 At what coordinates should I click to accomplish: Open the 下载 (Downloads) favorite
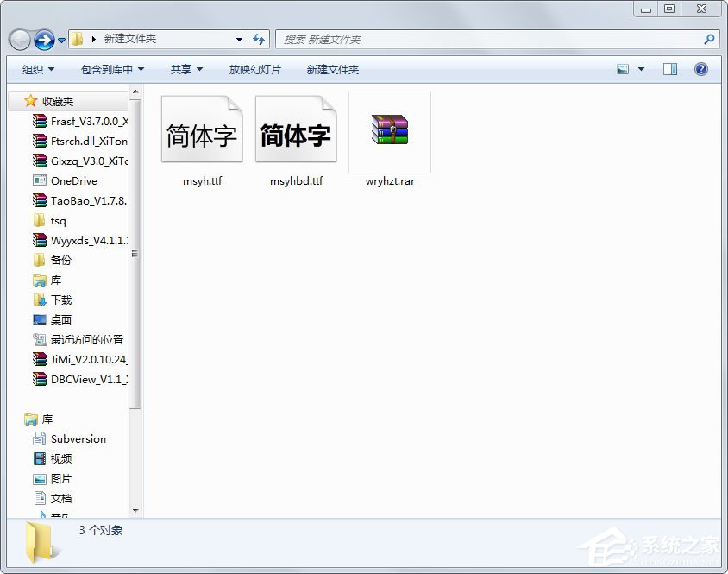point(60,300)
